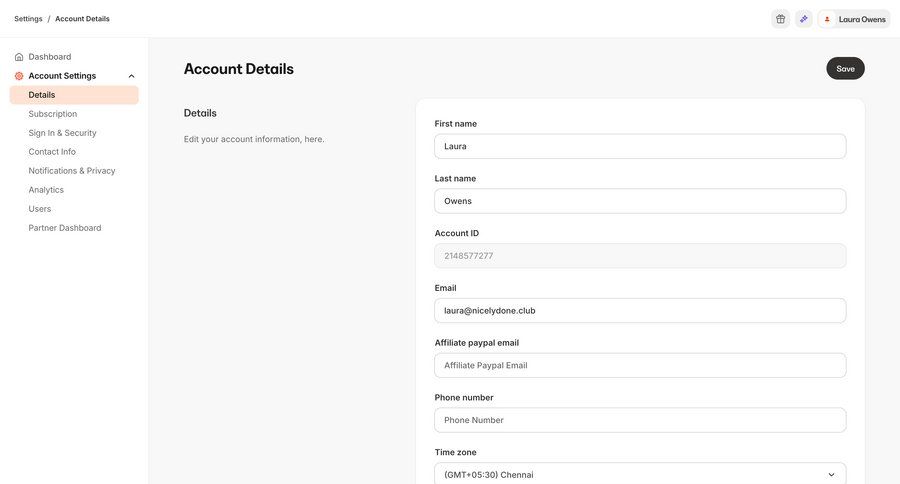
Task: Open Dashboard from sidebar
Action: pos(50,57)
